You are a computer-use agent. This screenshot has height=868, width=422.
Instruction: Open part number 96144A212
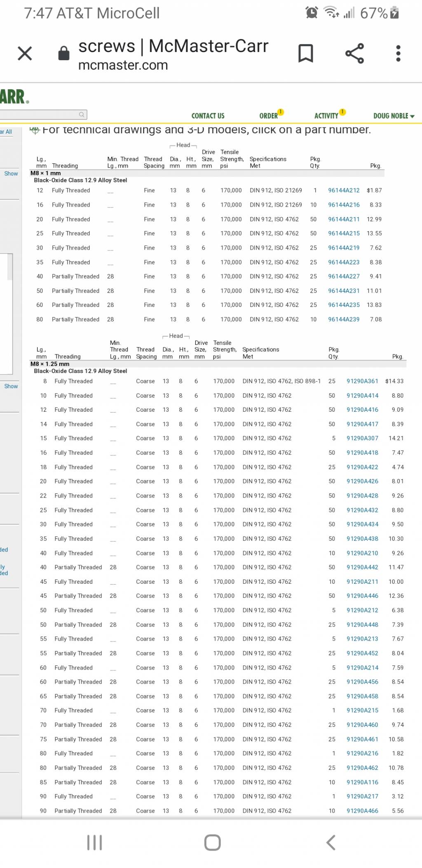click(344, 190)
